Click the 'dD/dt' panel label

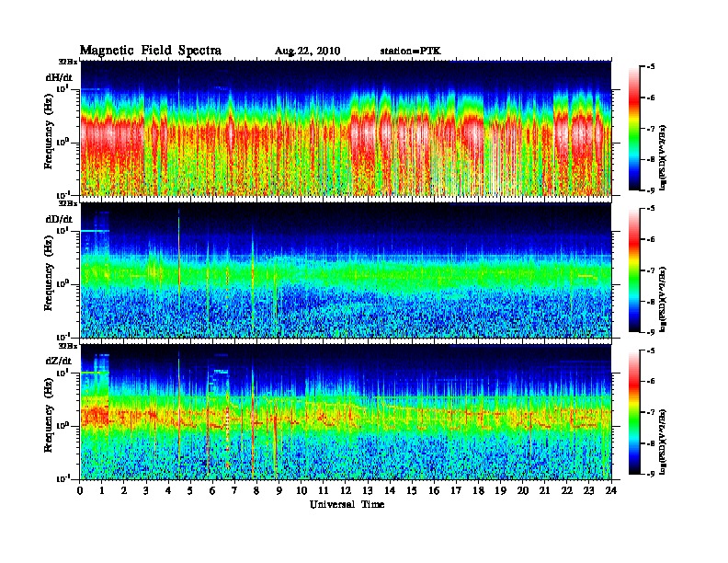(59, 219)
